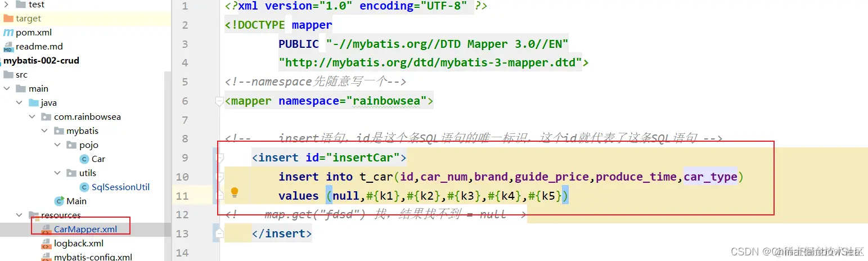This screenshot has height=261, width=868.
Task: Click the com.rainbowsea package icon
Action: pos(46,117)
